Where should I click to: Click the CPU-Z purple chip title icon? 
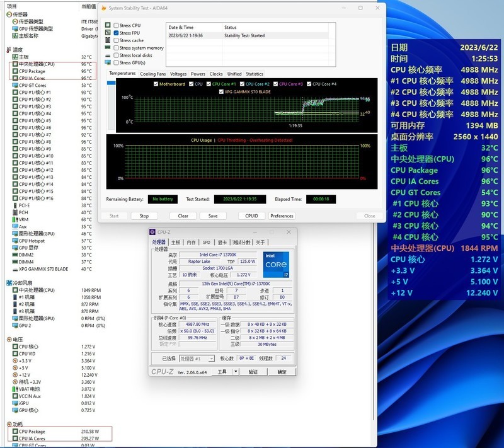pyautogui.click(x=153, y=232)
